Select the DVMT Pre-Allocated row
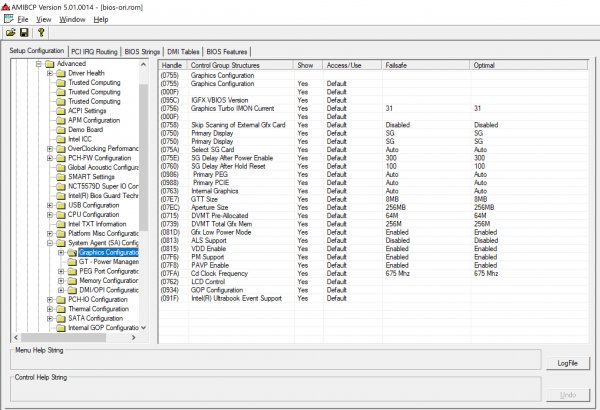Image resolution: width=600 pixels, height=410 pixels. click(373, 216)
